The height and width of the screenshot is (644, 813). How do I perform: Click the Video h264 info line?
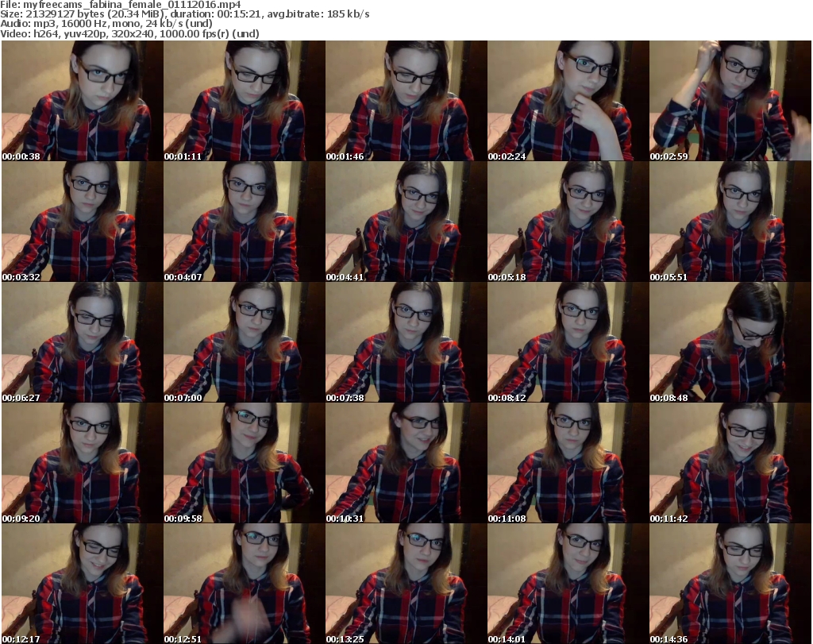[129, 33]
